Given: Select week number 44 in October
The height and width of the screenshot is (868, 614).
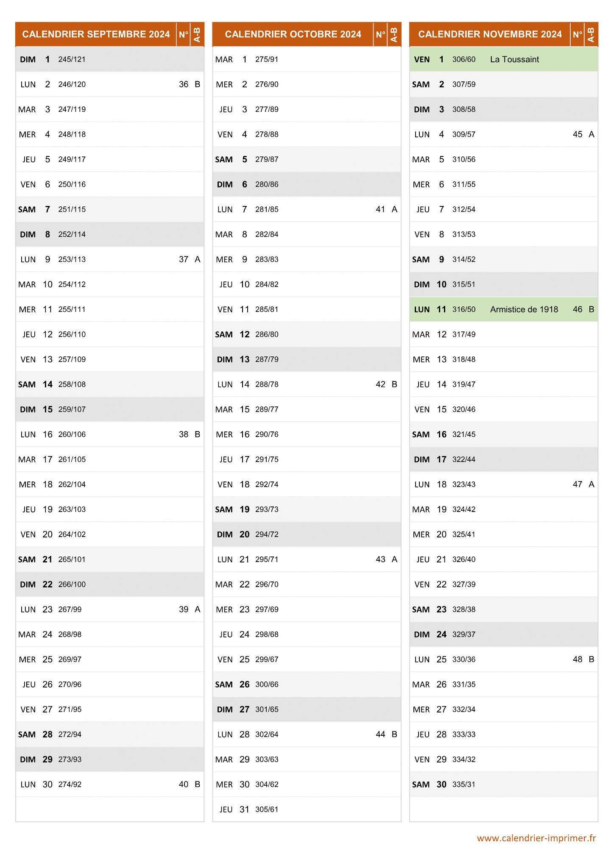Looking at the screenshot, I should pyautogui.click(x=380, y=734).
